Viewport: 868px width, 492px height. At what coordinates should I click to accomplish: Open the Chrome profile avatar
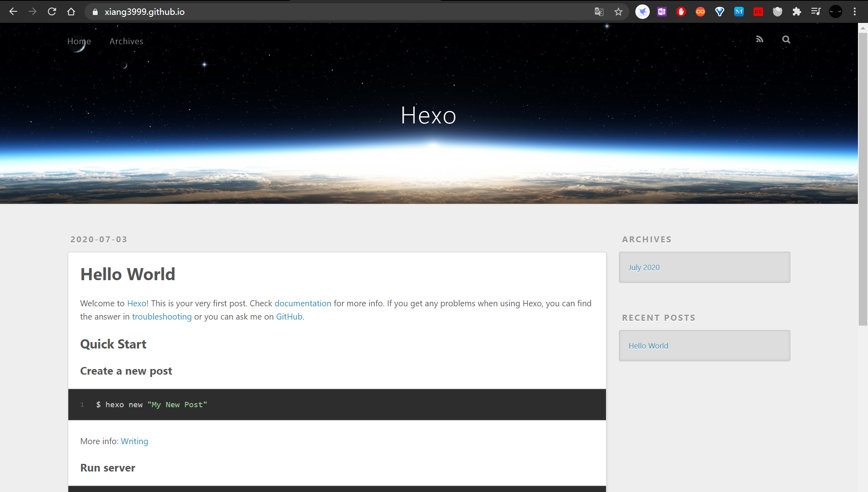[835, 12]
